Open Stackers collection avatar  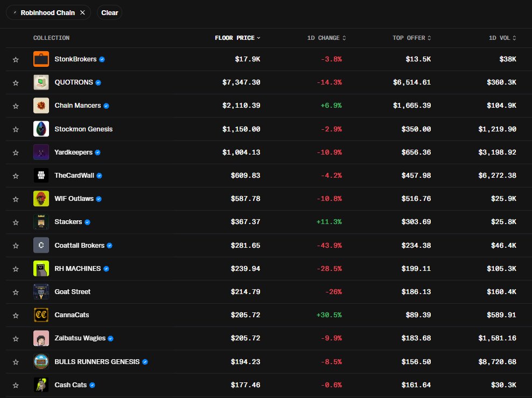click(x=41, y=222)
